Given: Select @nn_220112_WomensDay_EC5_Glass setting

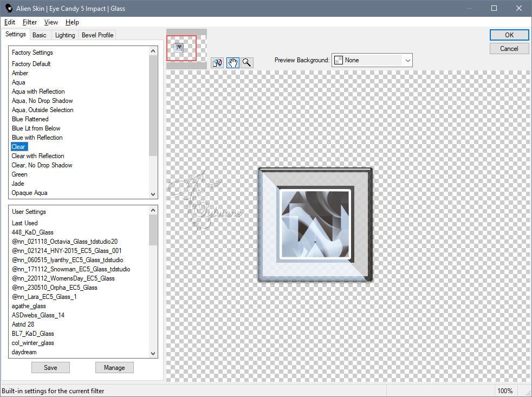Looking at the screenshot, I should click(63, 278).
